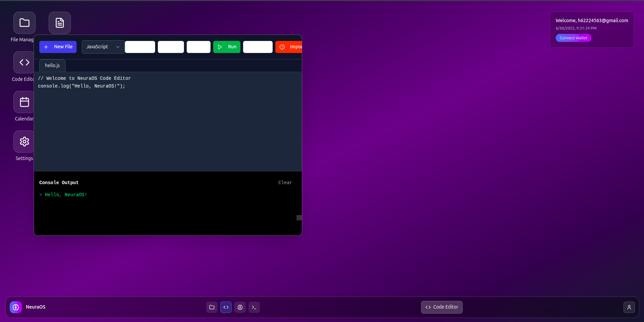Click the red Import button
This screenshot has height=322, width=644.
pyautogui.click(x=289, y=47)
